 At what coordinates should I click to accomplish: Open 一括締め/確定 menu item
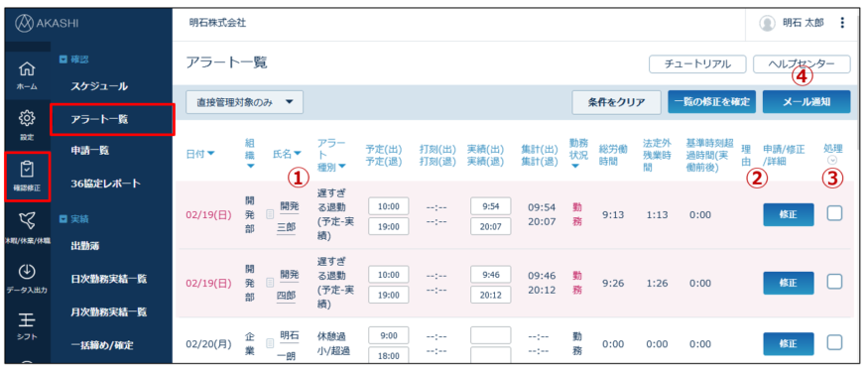coord(102,345)
